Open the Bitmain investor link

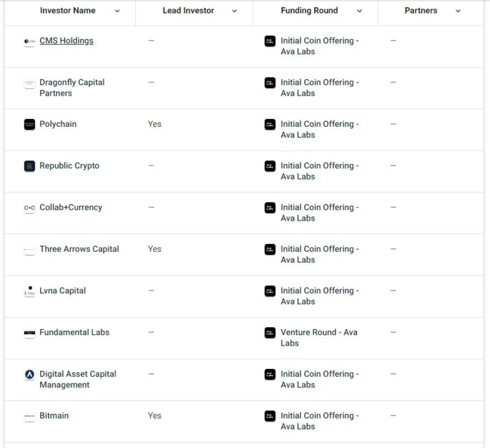point(54,416)
